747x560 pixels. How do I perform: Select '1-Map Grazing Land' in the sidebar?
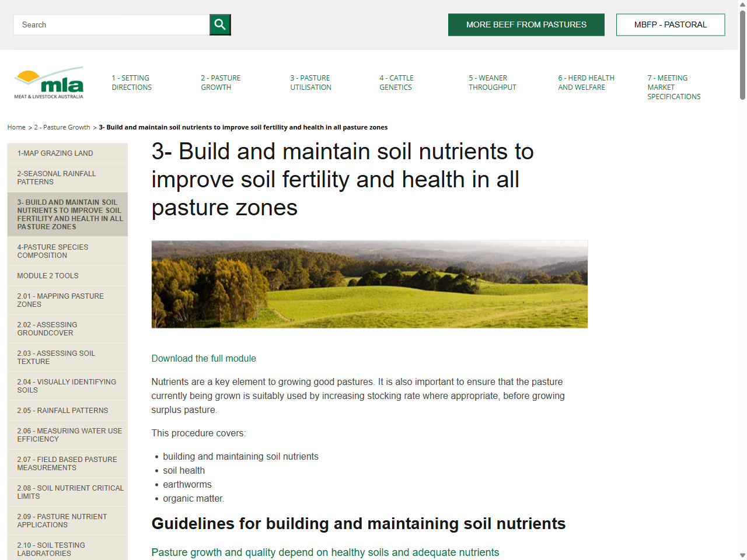[54, 153]
